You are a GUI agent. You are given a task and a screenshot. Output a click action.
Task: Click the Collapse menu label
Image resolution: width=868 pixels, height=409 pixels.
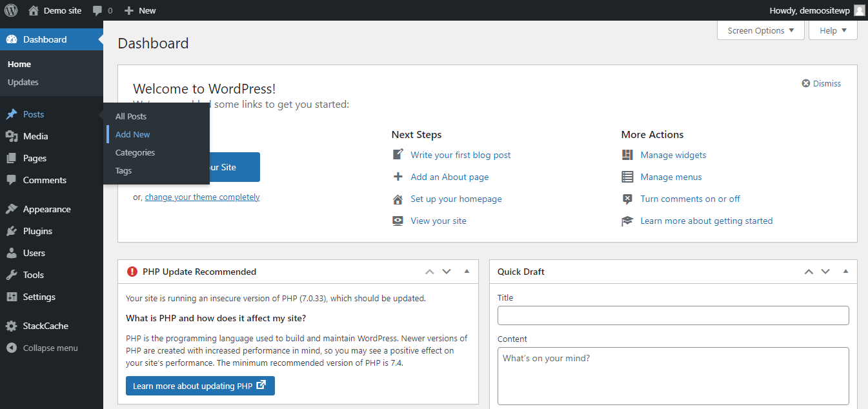tap(50, 348)
